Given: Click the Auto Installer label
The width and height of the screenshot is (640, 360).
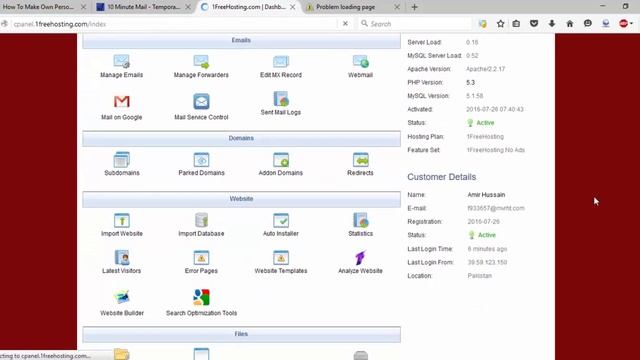Looking at the screenshot, I should pos(281,234).
